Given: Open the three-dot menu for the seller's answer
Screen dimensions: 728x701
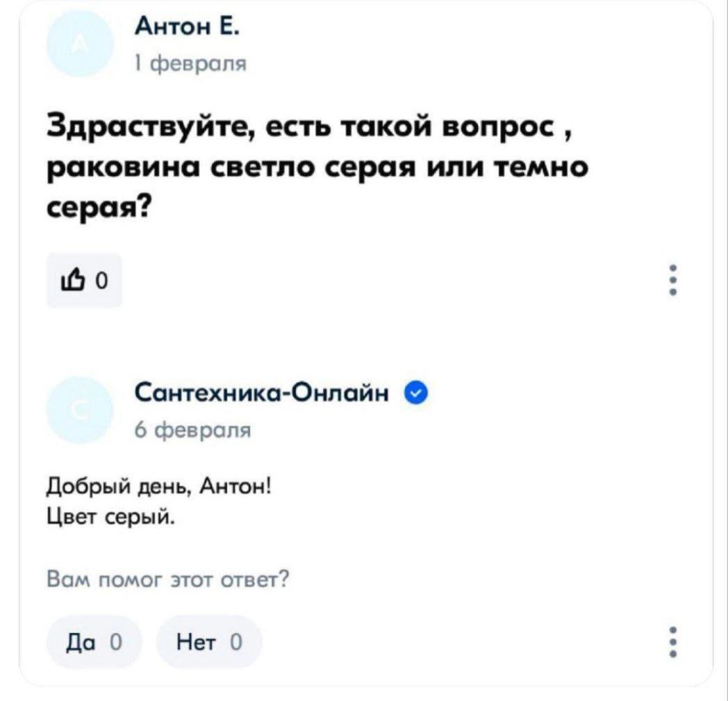Looking at the screenshot, I should 672,643.
